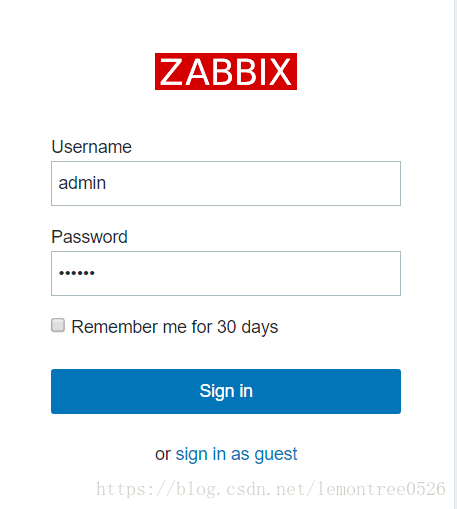Click the blue Sign in button
The image size is (457, 509).
pos(226,391)
